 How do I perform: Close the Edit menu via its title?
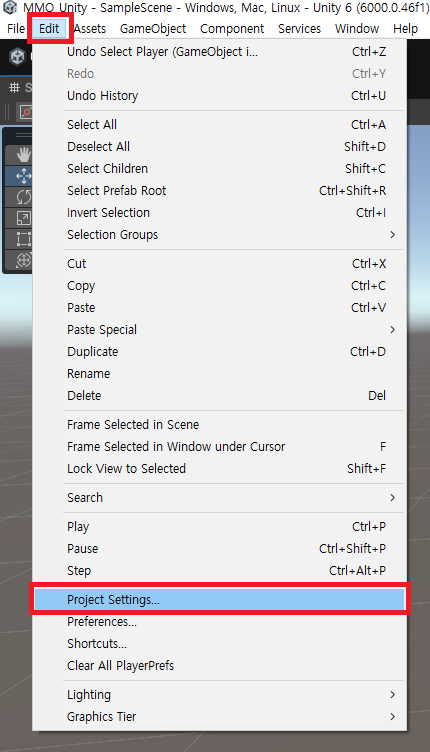[x=49, y=29]
